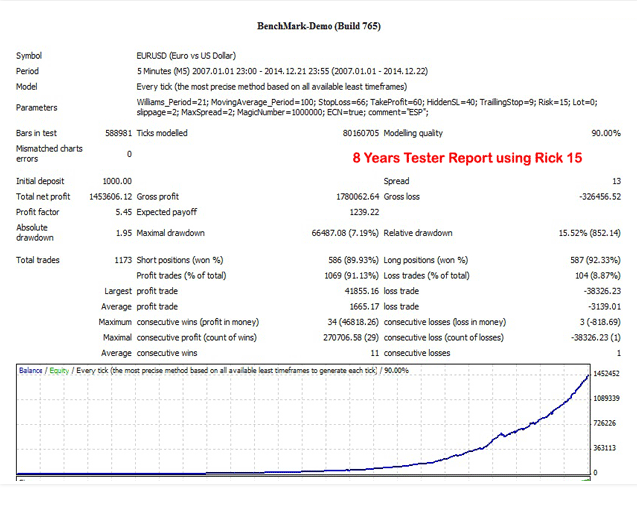The image size is (637, 505).
Task: Click Ticks modelled value 80160705
Action: tap(361, 133)
